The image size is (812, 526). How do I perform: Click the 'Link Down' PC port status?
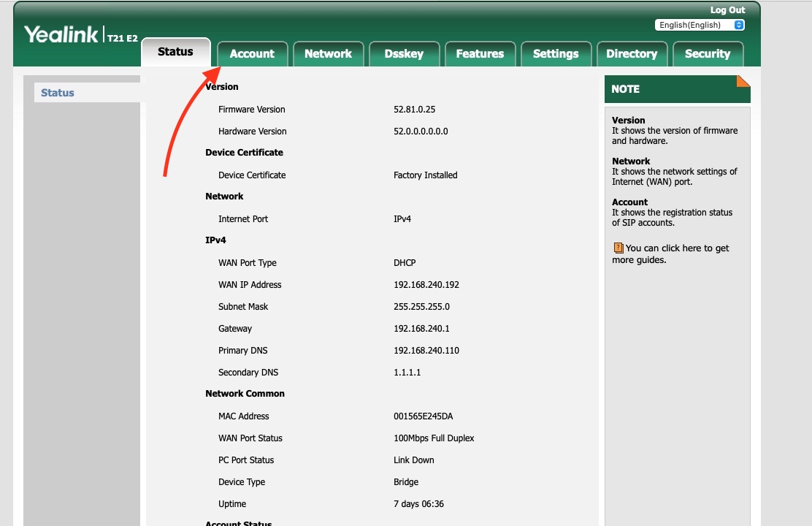pyautogui.click(x=414, y=460)
